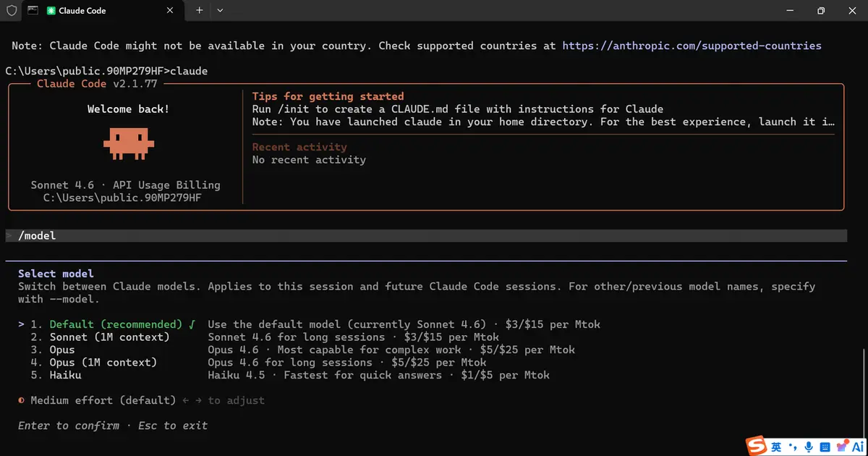Screen dimensions: 868x456
Task: Click 'Tips for getting started' heading
Action: click(x=328, y=96)
